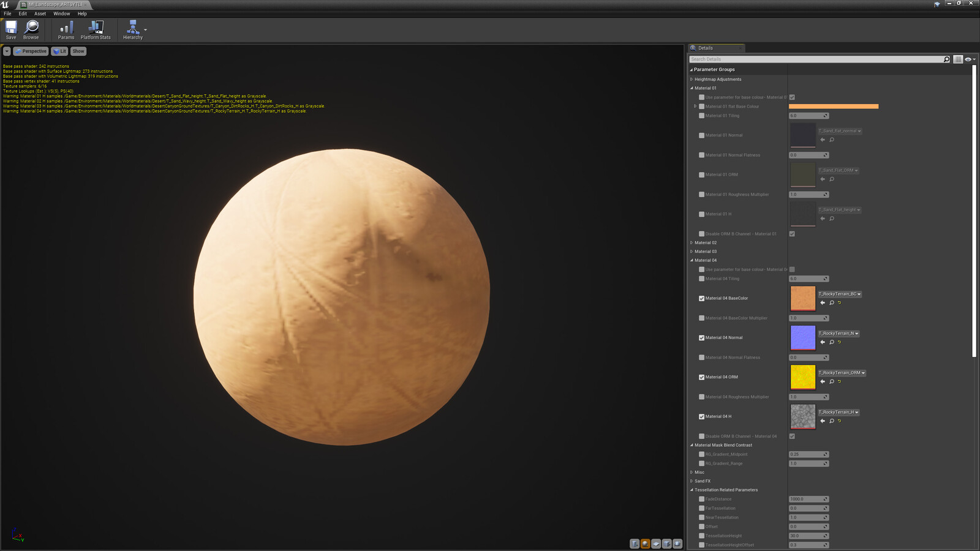Open Details view options eye dropdown
Viewport: 980px width, 551px height.
click(970, 59)
